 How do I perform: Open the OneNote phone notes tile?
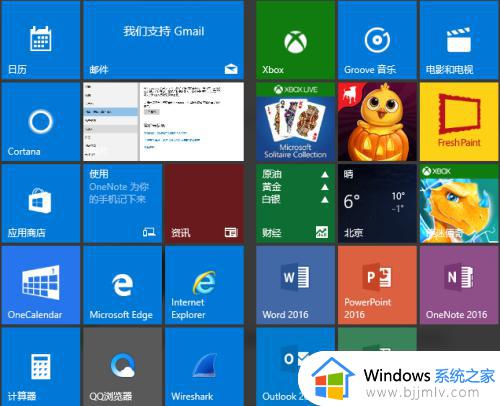pos(123,203)
